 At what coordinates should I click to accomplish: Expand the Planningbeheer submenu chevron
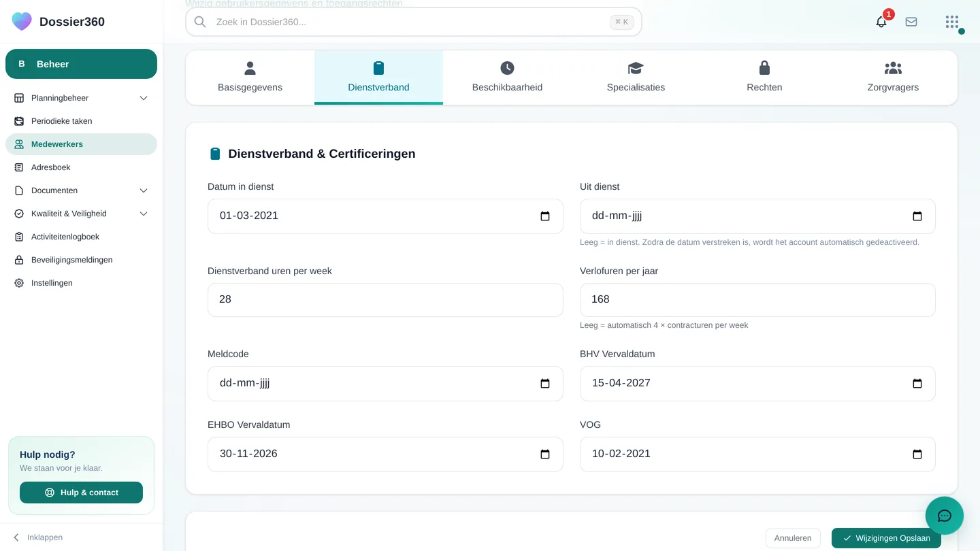(144, 98)
